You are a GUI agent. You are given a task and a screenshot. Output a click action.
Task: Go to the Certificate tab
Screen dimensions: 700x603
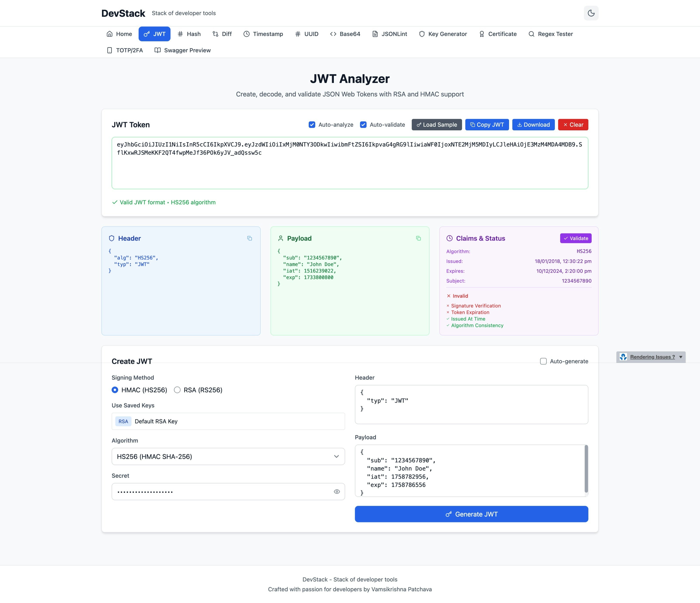click(x=498, y=34)
